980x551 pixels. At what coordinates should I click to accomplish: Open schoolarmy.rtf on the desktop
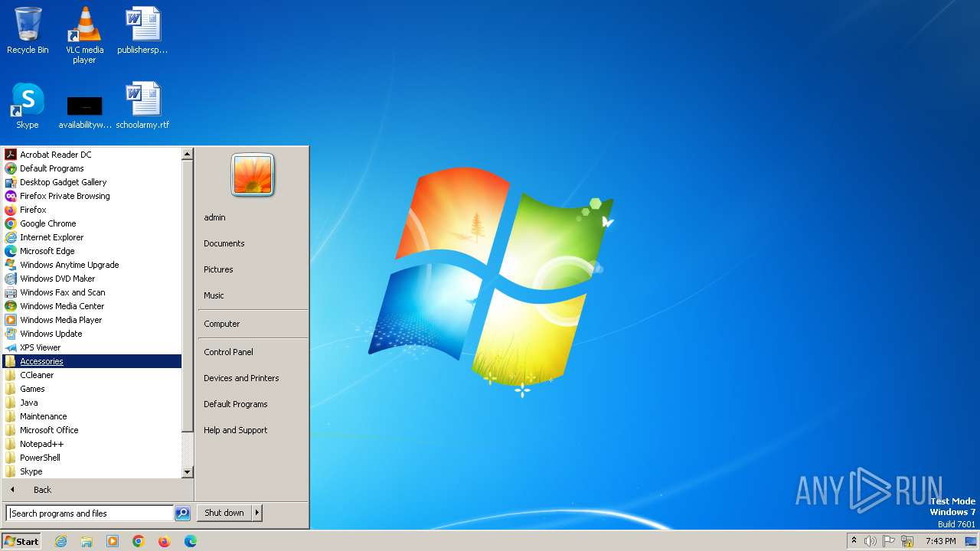142,106
